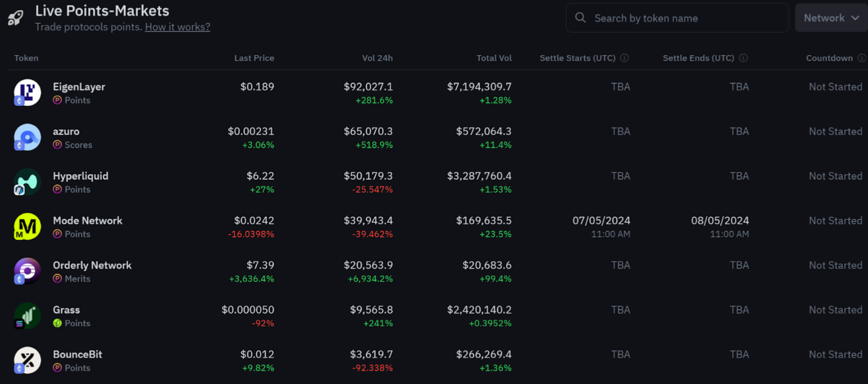
Task: Click azuro 24h volume $65,070.3
Action: pyautogui.click(x=368, y=131)
